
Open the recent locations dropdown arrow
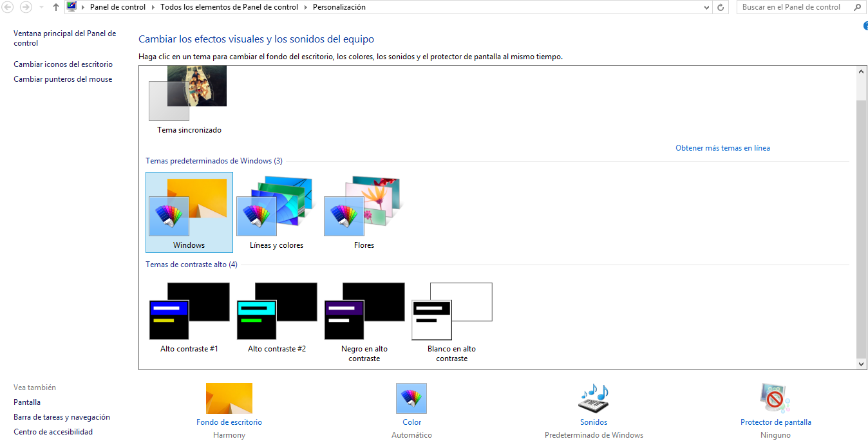pyautogui.click(x=42, y=8)
